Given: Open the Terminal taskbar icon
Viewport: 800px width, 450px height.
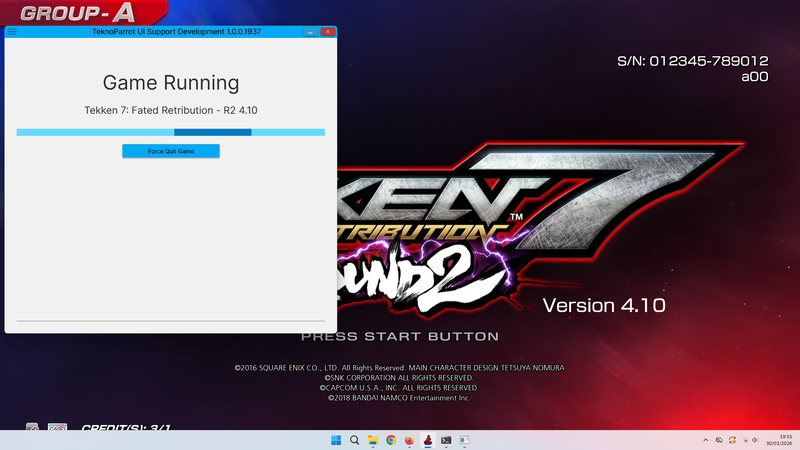Looking at the screenshot, I should pos(446,440).
